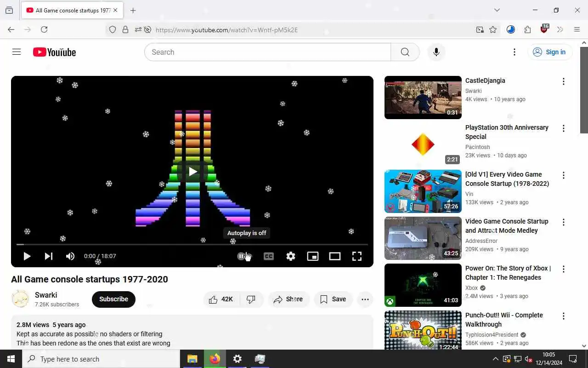Enter full screen mode
Screen dimensions: 588x368
coord(357,256)
